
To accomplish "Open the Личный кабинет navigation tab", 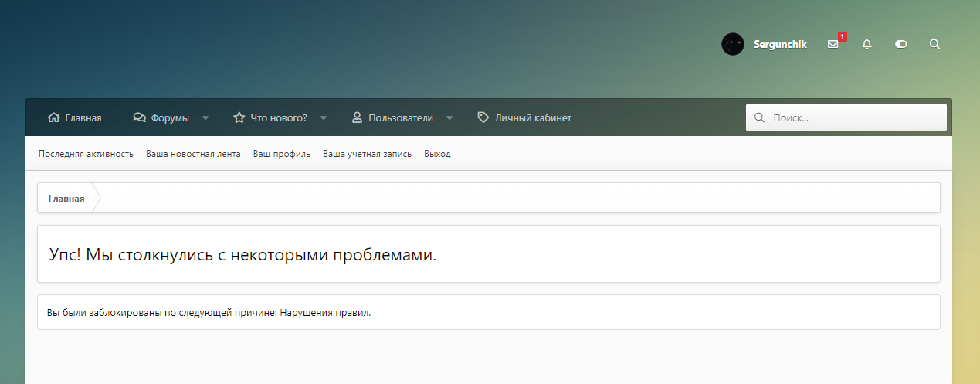I will click(533, 118).
